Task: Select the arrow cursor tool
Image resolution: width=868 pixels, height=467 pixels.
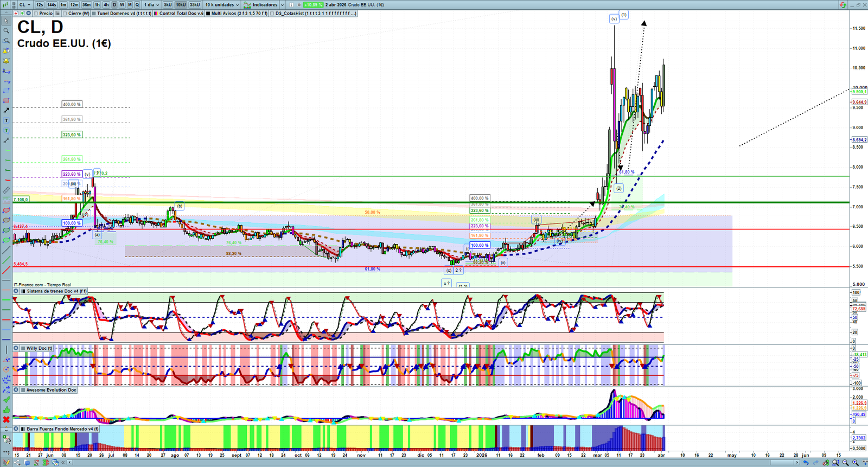Action: click(6, 21)
